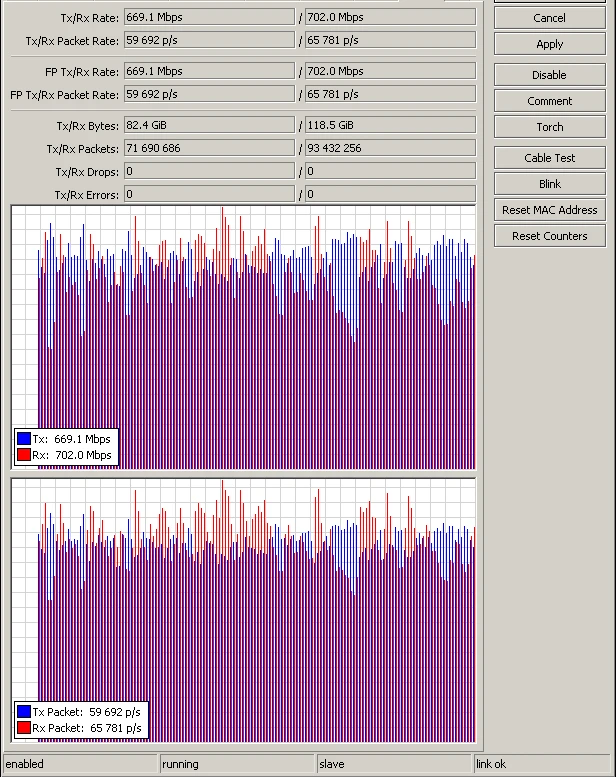Run the Cable Test
The width and height of the screenshot is (616, 777).
[549, 158]
